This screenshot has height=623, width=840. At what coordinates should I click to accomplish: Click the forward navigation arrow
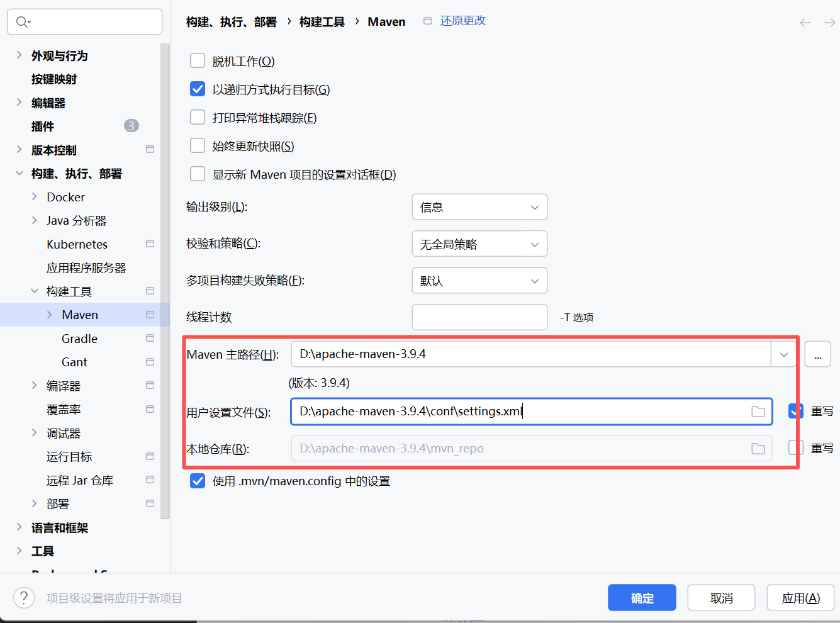pyautogui.click(x=830, y=23)
